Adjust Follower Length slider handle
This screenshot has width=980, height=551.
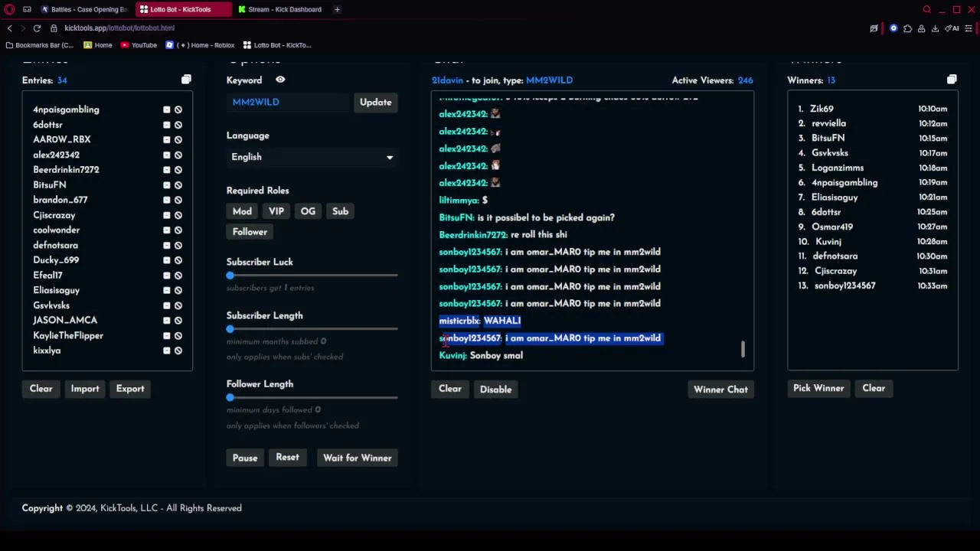click(230, 397)
